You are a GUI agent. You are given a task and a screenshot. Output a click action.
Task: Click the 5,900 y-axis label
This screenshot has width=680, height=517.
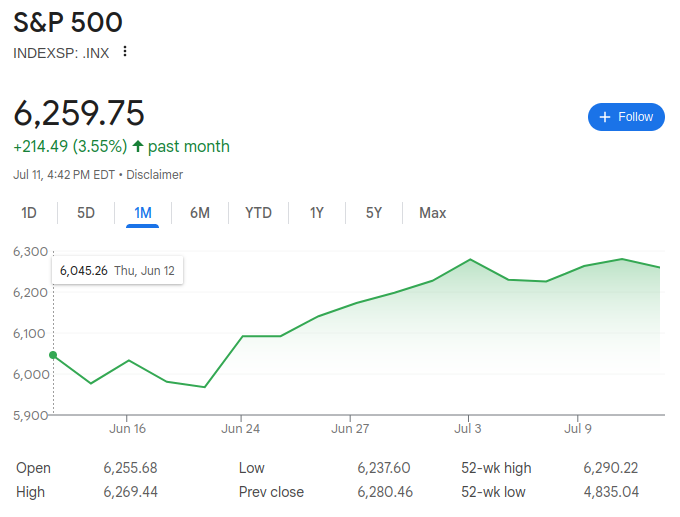coord(30,416)
